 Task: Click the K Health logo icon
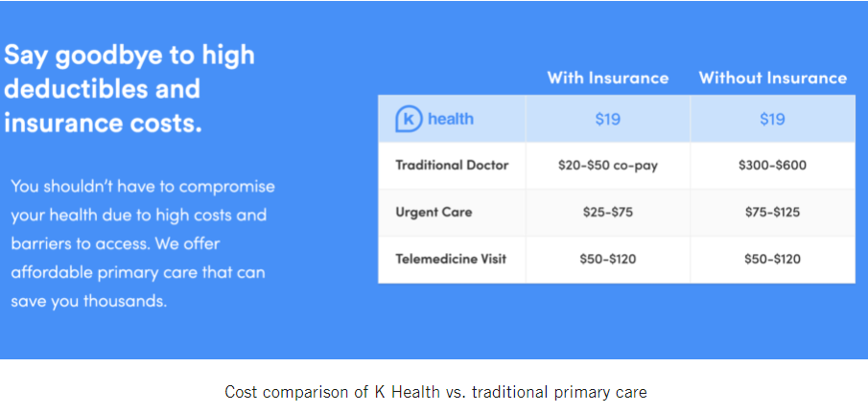click(x=410, y=119)
